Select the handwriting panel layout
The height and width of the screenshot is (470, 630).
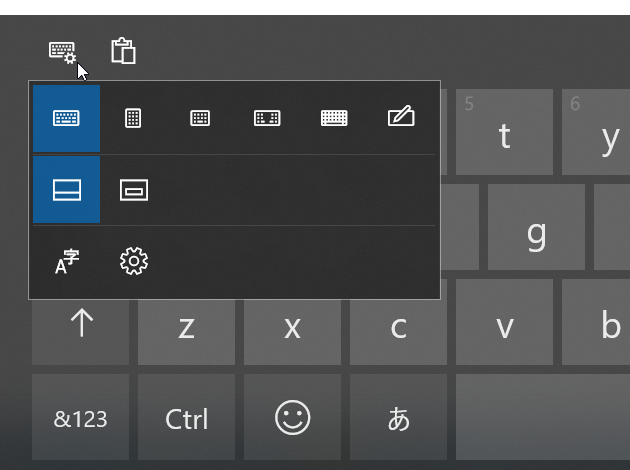(401, 117)
